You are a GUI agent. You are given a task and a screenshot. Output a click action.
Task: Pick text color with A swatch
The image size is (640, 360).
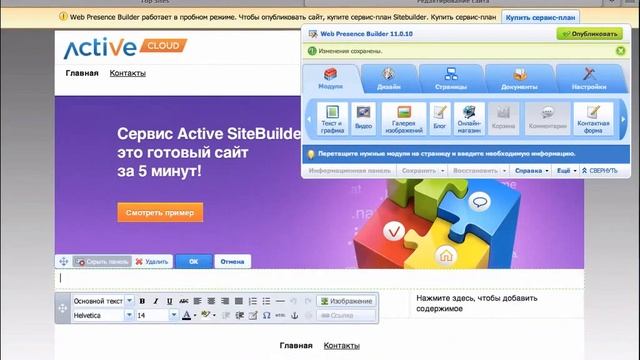(x=186, y=316)
